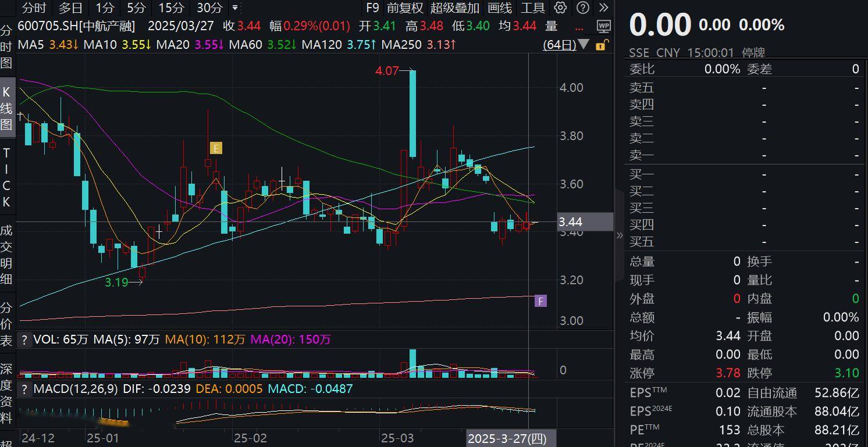Expand the toolbar with the double-arrow icon
Image resolution: width=868 pixels, height=447 pixels.
coord(603,8)
